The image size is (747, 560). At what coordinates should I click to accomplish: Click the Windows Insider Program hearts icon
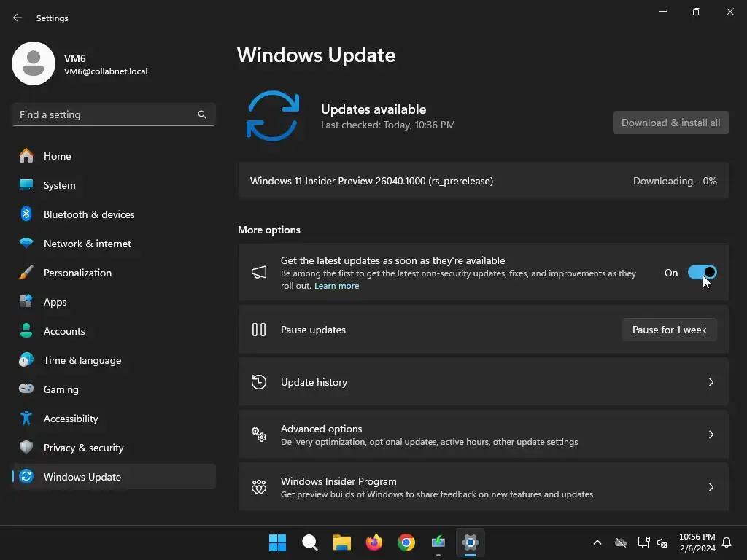click(x=259, y=486)
